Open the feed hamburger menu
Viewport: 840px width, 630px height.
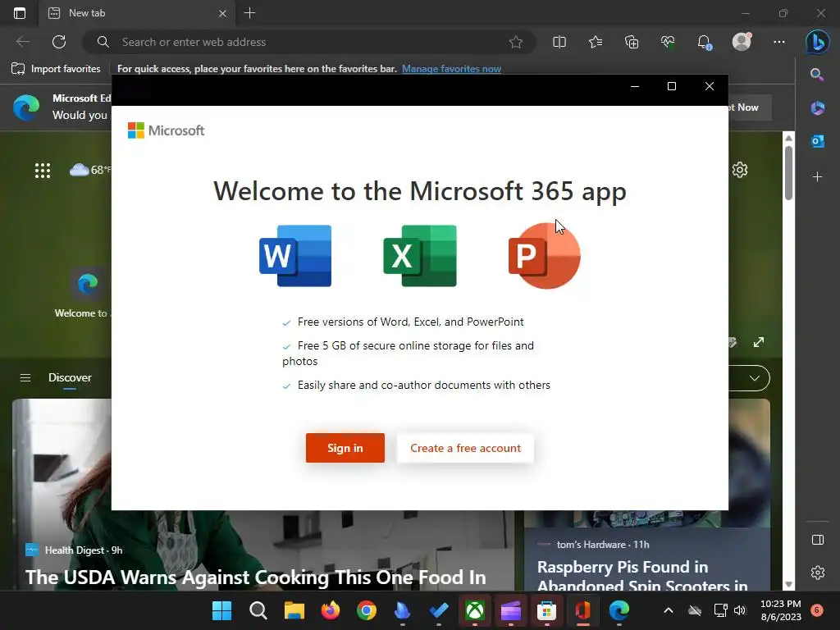click(25, 377)
